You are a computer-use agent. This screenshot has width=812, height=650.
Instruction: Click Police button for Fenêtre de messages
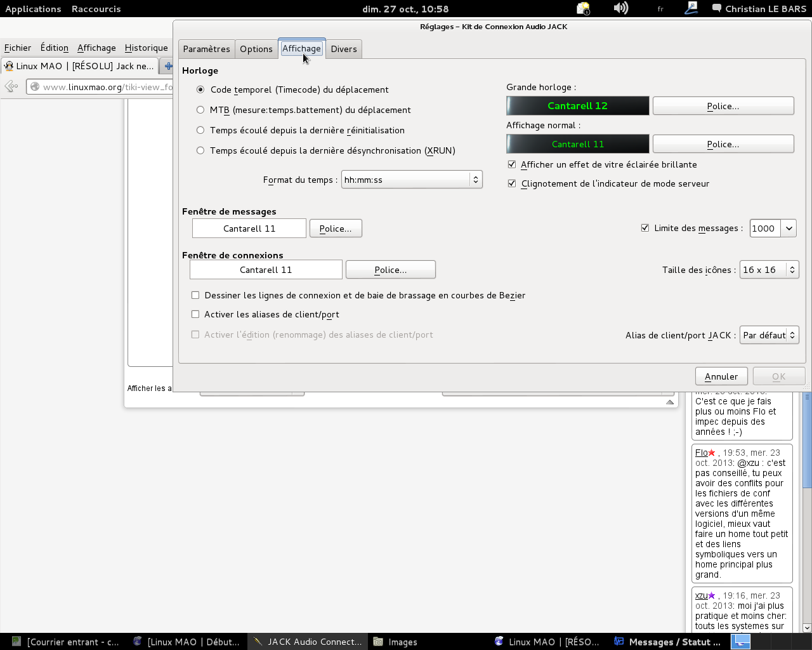pyautogui.click(x=336, y=229)
